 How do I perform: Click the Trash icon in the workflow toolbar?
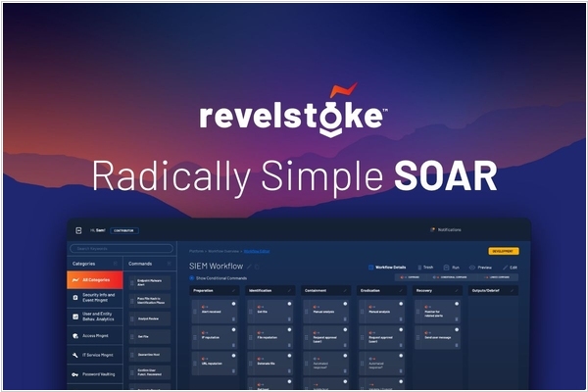point(419,268)
